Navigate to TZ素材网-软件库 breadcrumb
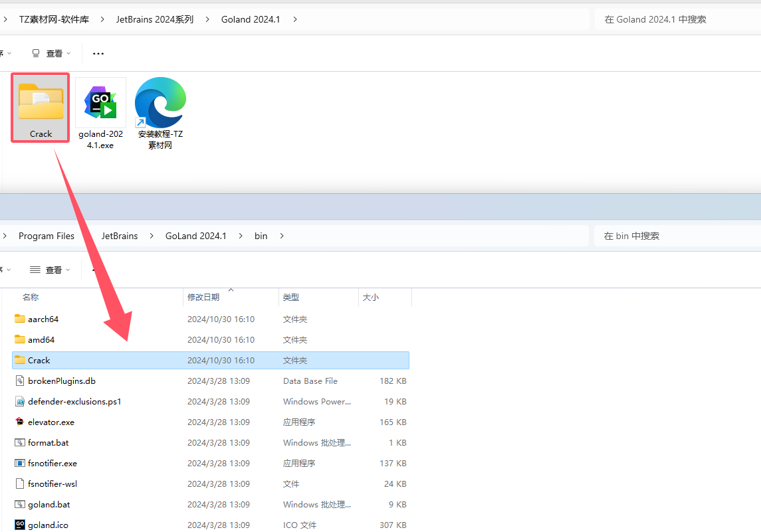Screen dimensions: 761x532 click(x=54, y=19)
